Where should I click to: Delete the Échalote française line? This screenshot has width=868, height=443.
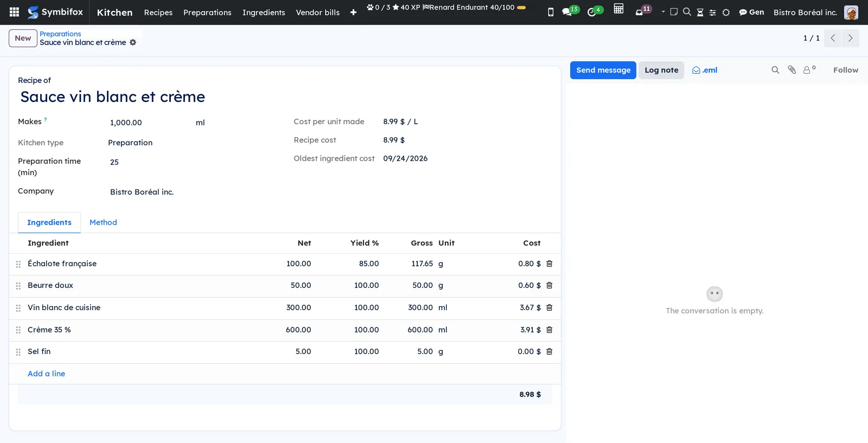(549, 264)
